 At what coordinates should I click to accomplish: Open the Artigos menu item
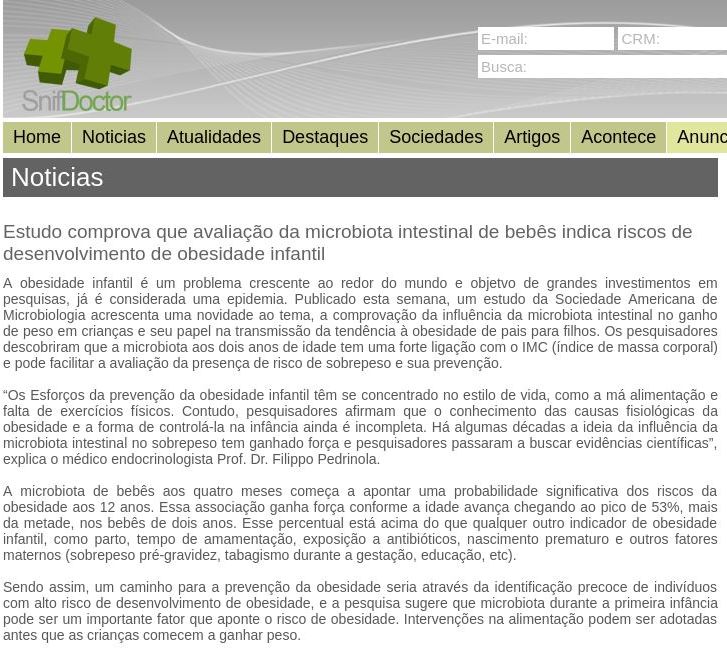532,137
